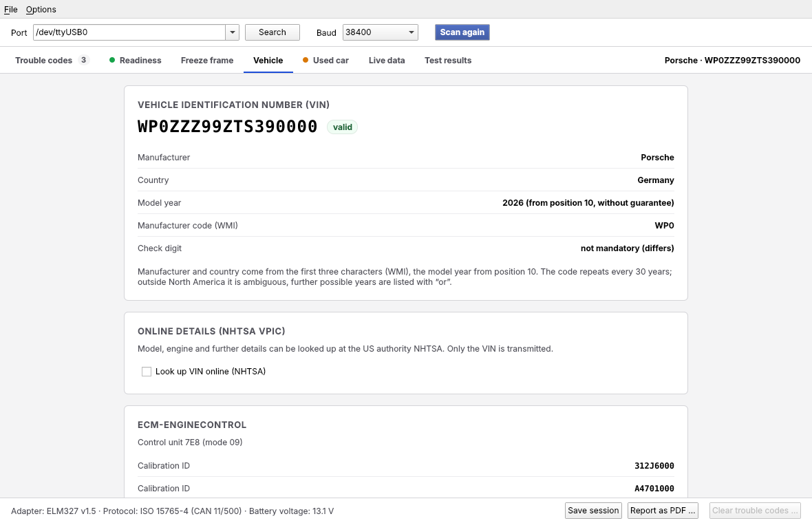Viewport: 812px width, 523px height.
Task: Click the ECM-ENGINECONTROL heading
Action: [192, 425]
